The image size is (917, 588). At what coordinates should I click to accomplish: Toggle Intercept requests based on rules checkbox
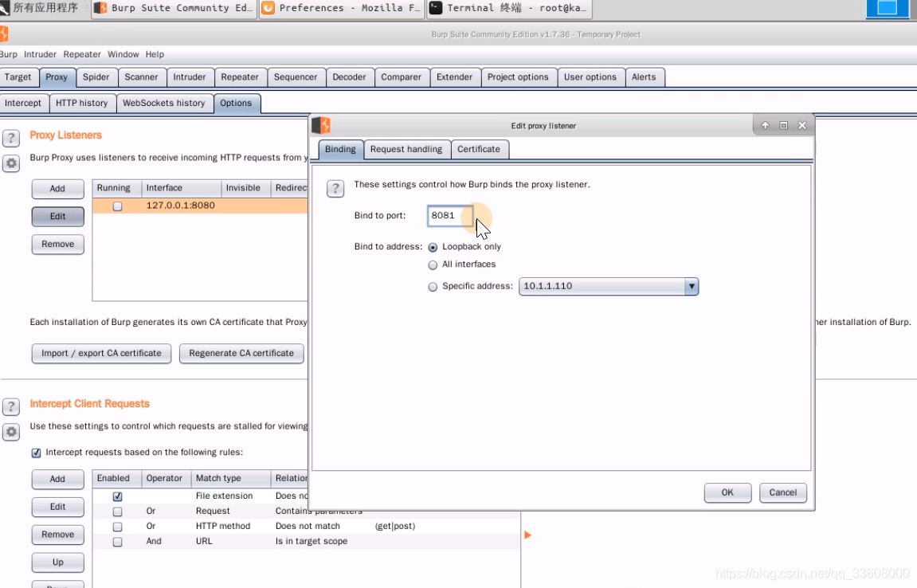pyautogui.click(x=37, y=453)
